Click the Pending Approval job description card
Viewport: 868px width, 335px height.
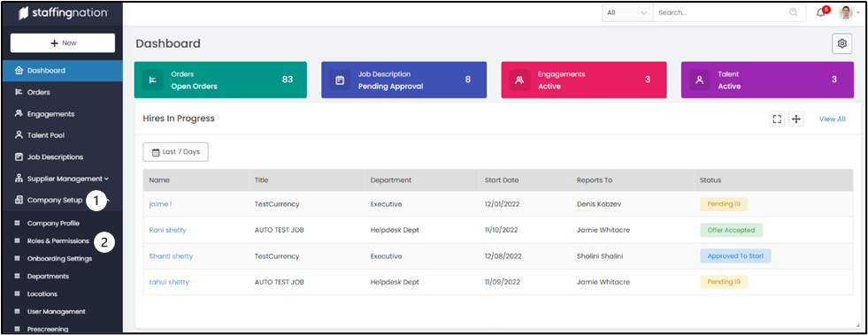coord(404,80)
